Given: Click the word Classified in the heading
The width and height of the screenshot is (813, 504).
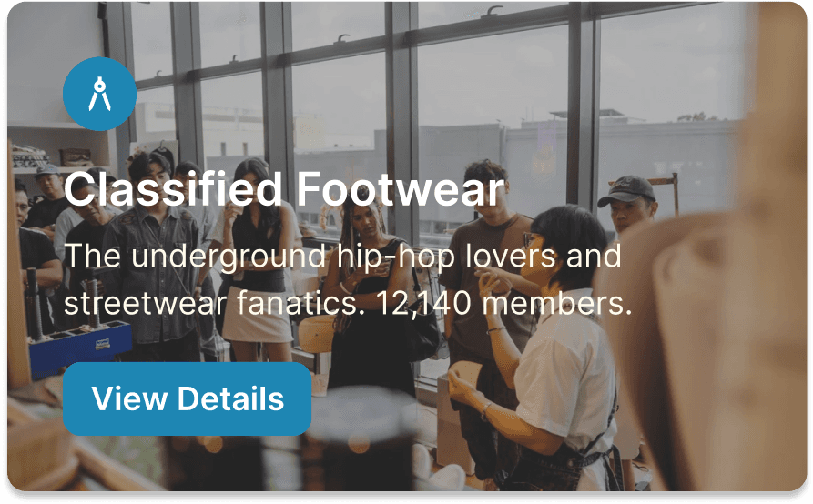Looking at the screenshot, I should 173,188.
